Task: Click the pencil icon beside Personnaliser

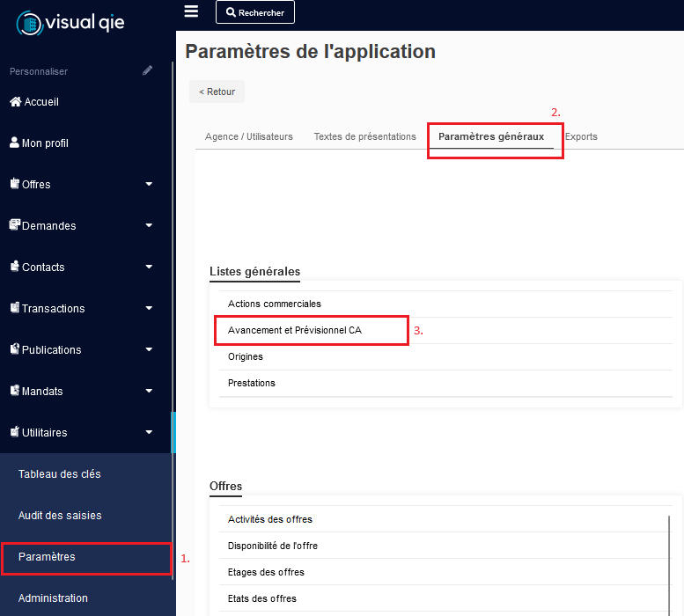Action: 148,71
